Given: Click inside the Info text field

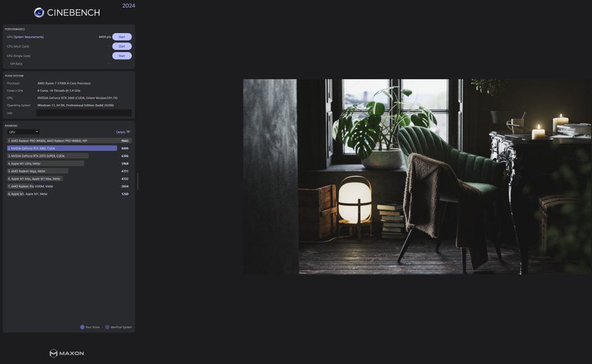Looking at the screenshot, I should (84, 113).
